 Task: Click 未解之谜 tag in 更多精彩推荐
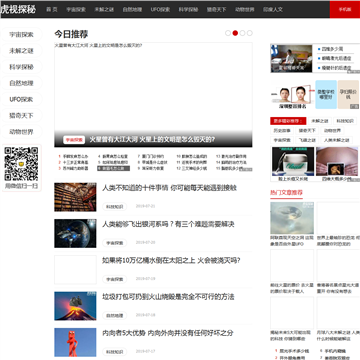pyautogui.click(x=320, y=121)
